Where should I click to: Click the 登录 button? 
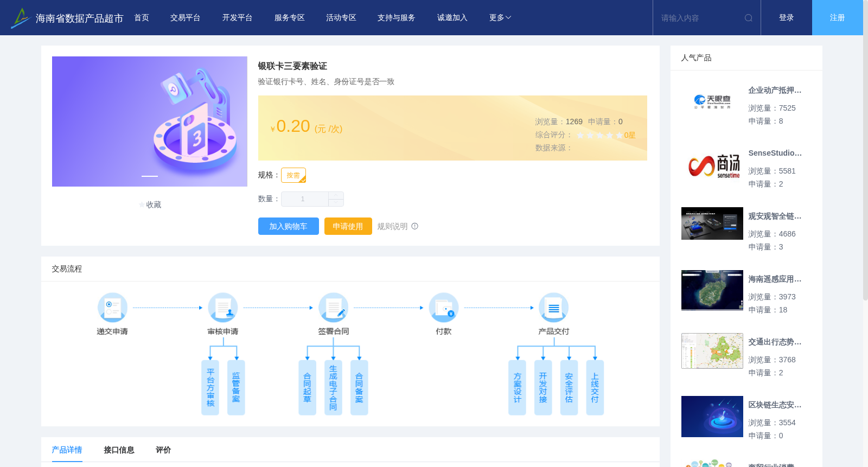click(787, 18)
